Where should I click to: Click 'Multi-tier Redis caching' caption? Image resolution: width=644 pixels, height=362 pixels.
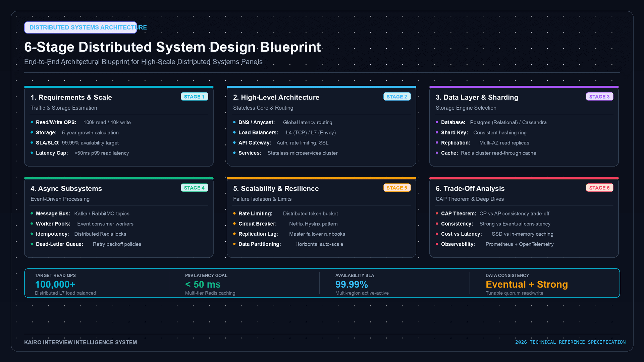pos(210,293)
